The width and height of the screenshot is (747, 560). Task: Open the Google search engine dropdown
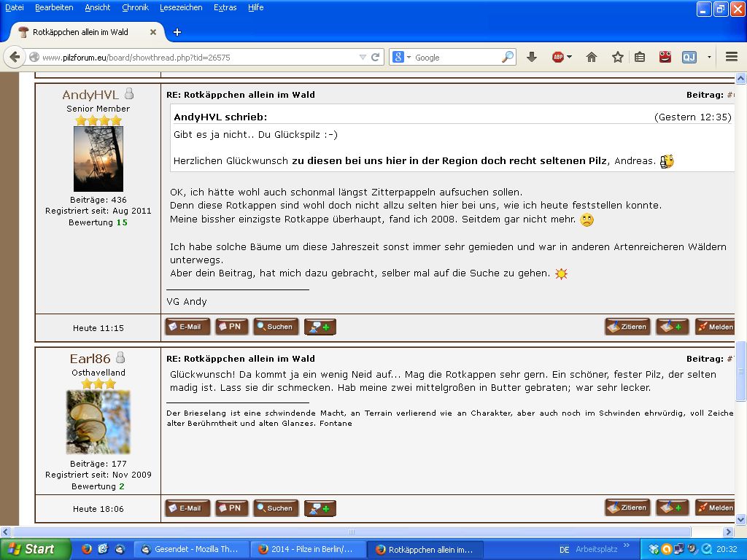point(402,57)
